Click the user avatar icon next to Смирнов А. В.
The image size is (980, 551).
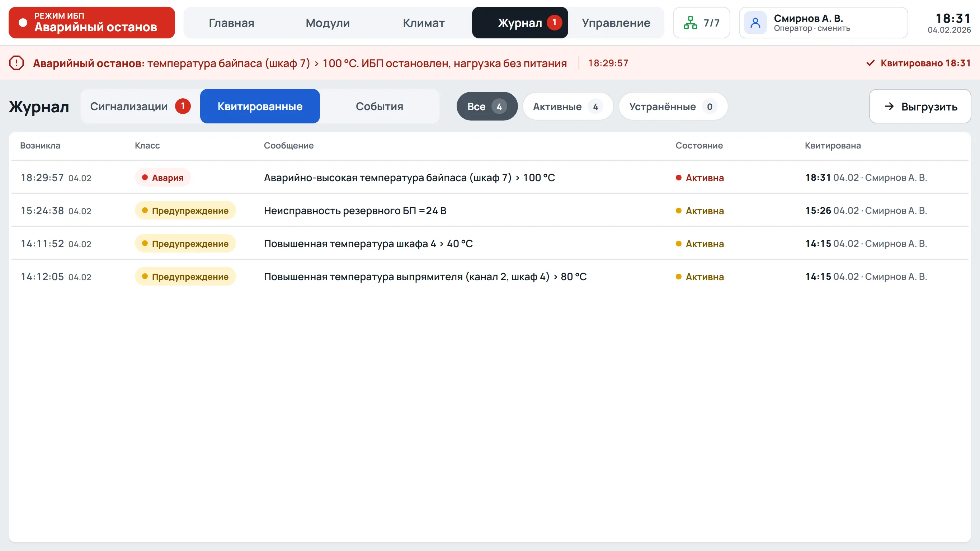(x=755, y=23)
